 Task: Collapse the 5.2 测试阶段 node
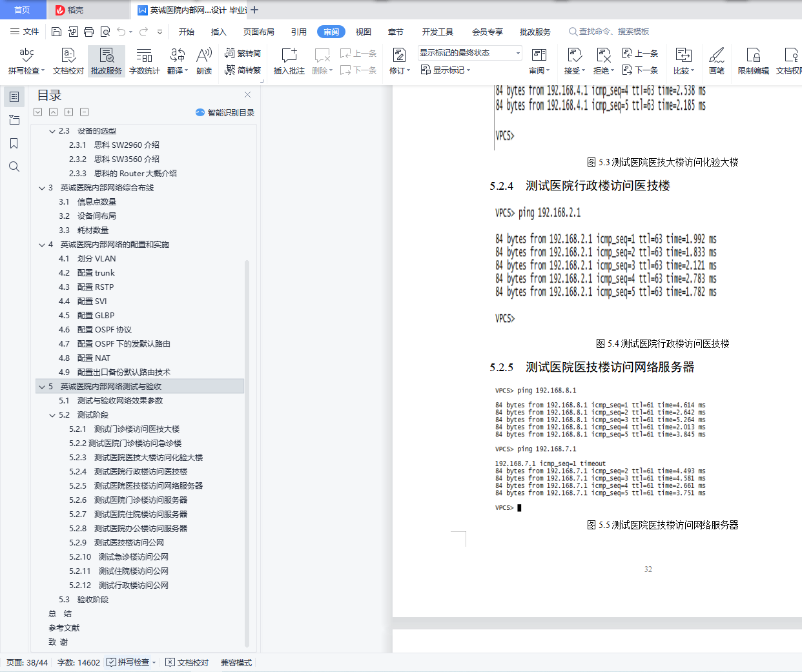tap(52, 415)
